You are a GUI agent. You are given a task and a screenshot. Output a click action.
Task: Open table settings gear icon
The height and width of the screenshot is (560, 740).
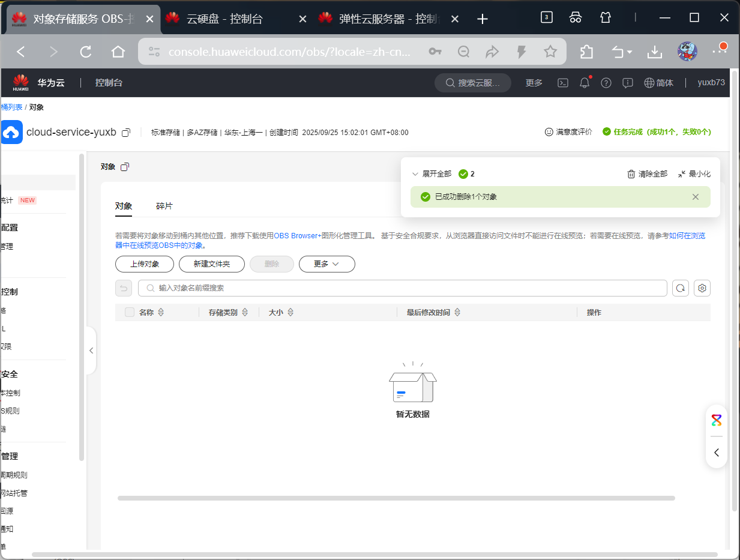click(702, 288)
